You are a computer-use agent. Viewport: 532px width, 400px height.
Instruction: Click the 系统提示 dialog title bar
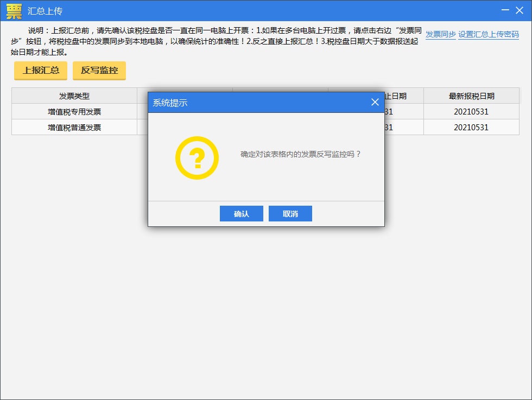tap(244, 101)
